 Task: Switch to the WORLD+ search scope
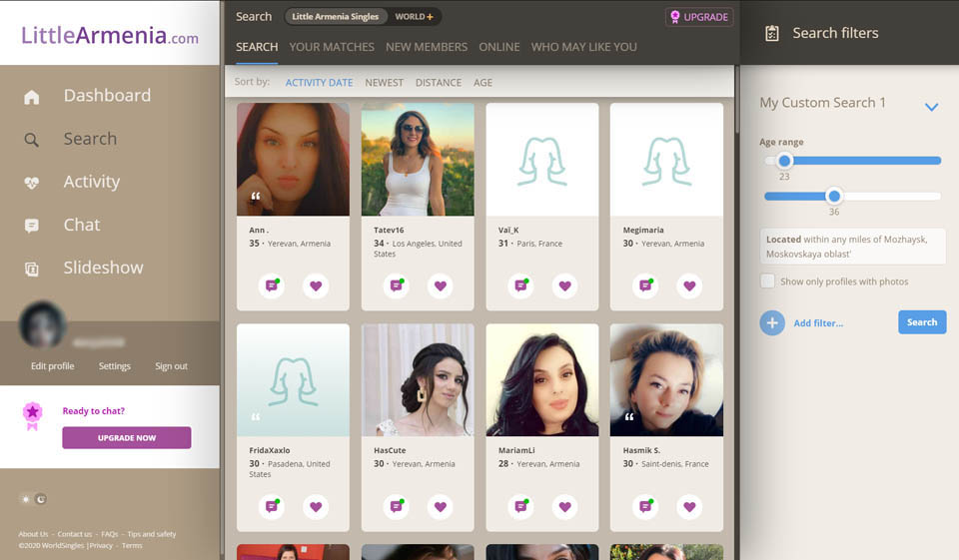click(x=414, y=17)
